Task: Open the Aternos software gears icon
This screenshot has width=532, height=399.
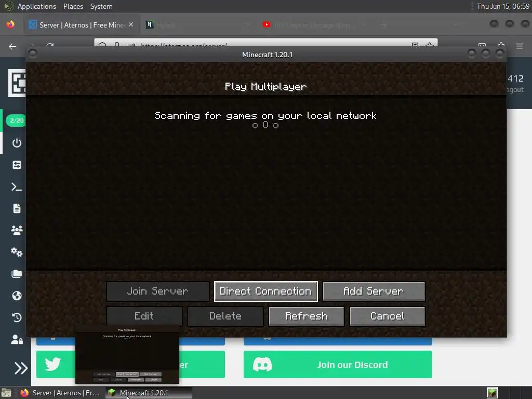Action: click(x=17, y=252)
